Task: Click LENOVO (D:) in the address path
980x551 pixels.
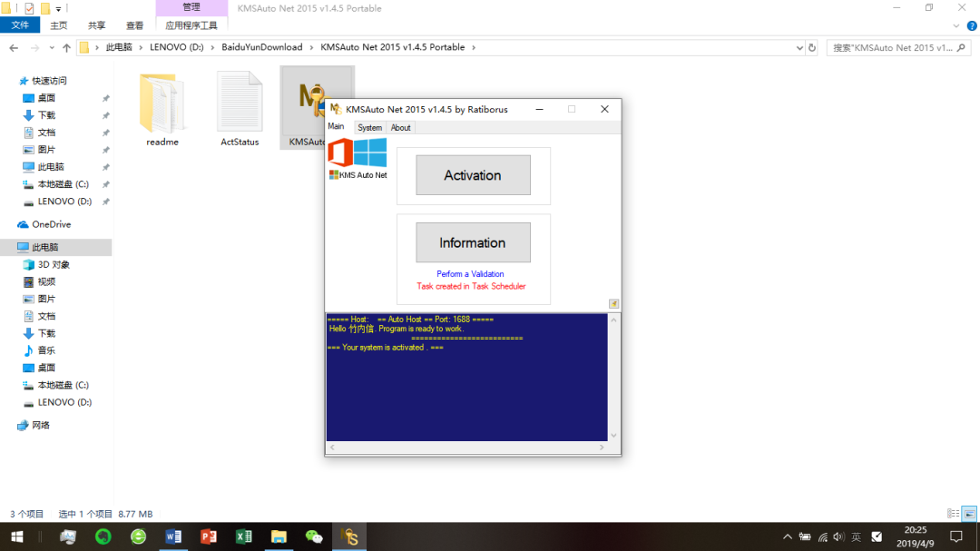Action: pyautogui.click(x=177, y=47)
